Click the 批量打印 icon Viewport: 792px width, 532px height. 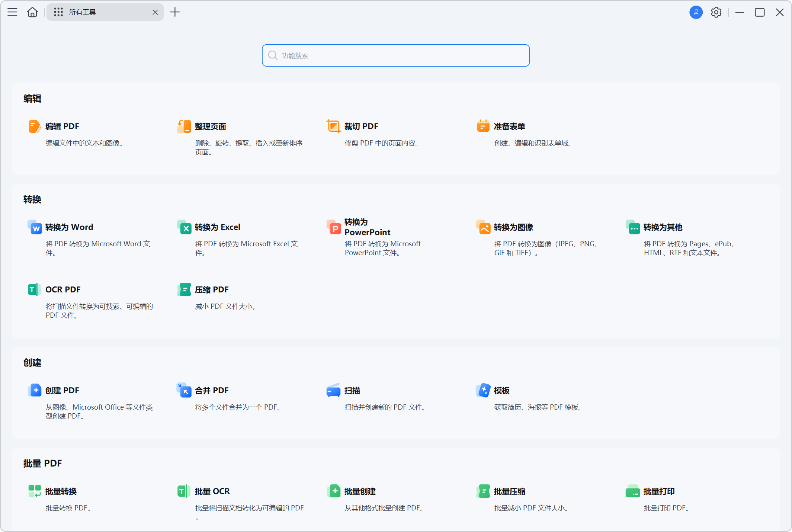633,491
